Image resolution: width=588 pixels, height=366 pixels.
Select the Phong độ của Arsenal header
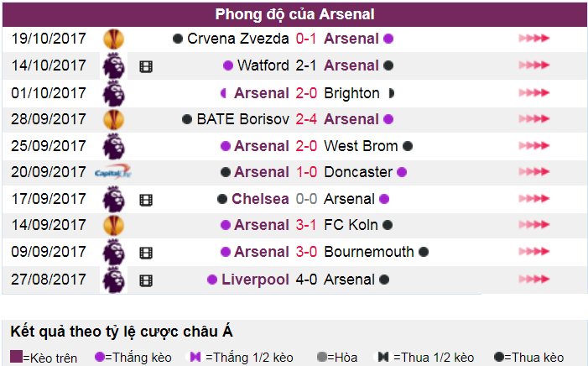point(294,14)
